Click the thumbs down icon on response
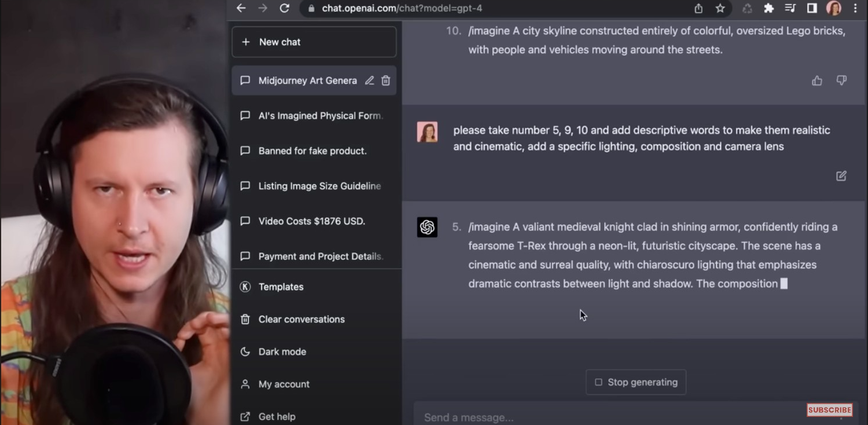 point(841,81)
